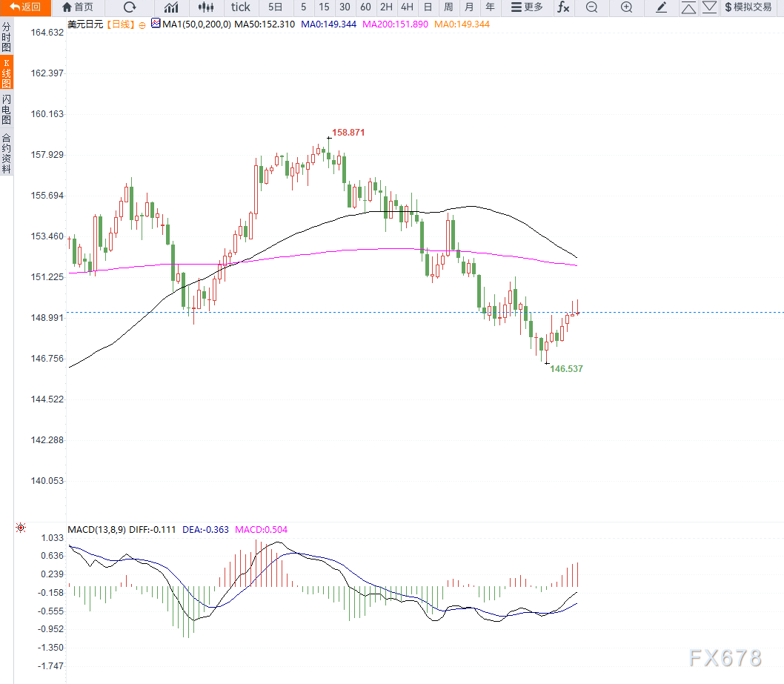
Task: Click the 158.871 high price marker
Action: point(348,133)
